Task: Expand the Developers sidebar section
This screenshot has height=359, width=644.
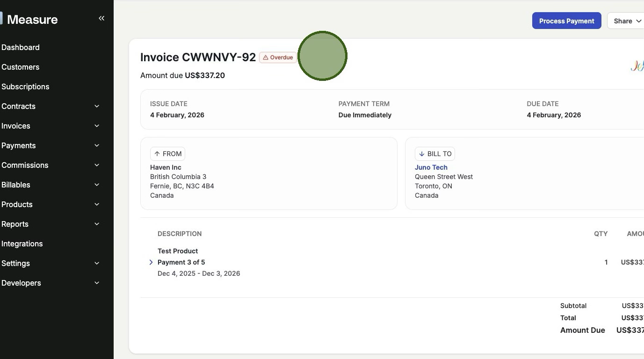Action: (x=97, y=283)
